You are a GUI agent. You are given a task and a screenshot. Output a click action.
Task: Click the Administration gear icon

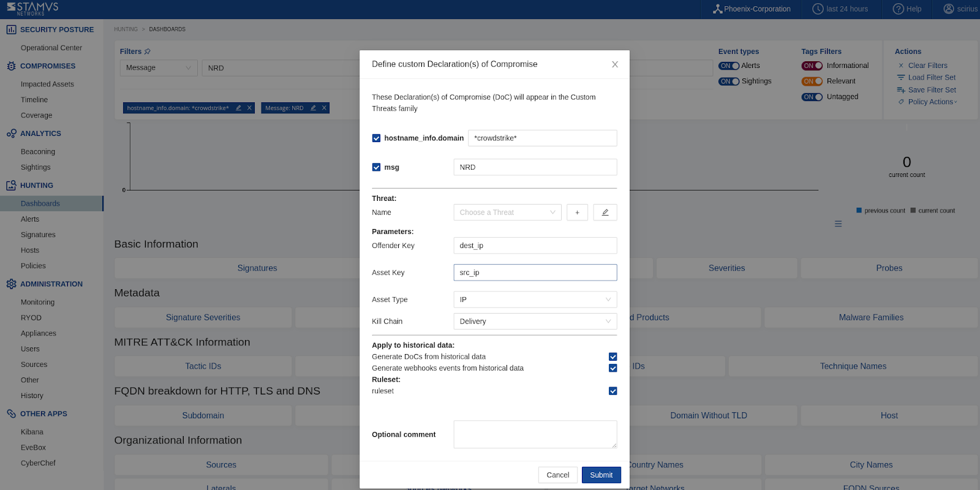[x=11, y=284]
